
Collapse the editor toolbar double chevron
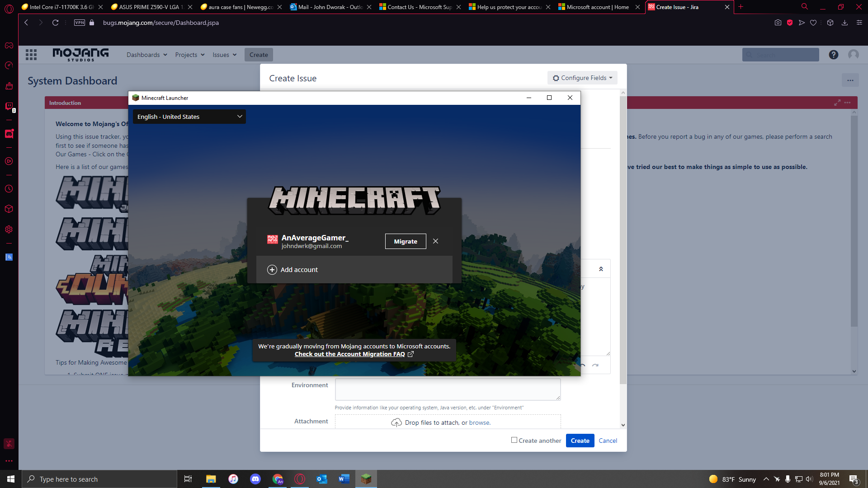601,269
